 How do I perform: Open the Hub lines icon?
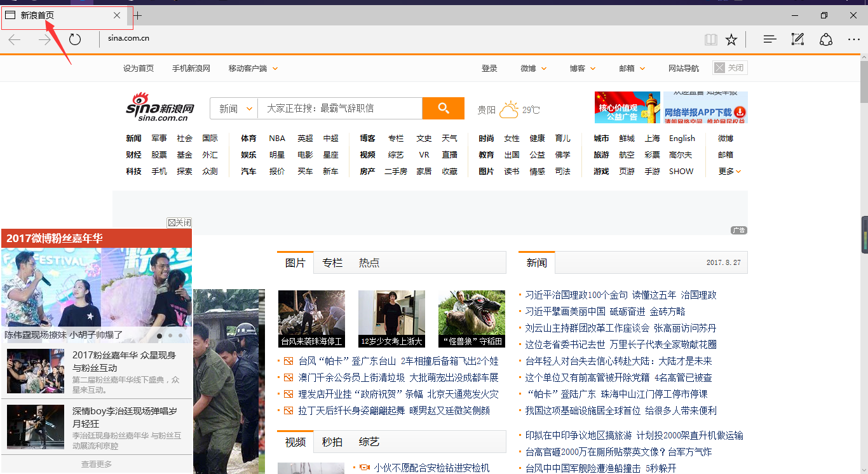[770, 39]
